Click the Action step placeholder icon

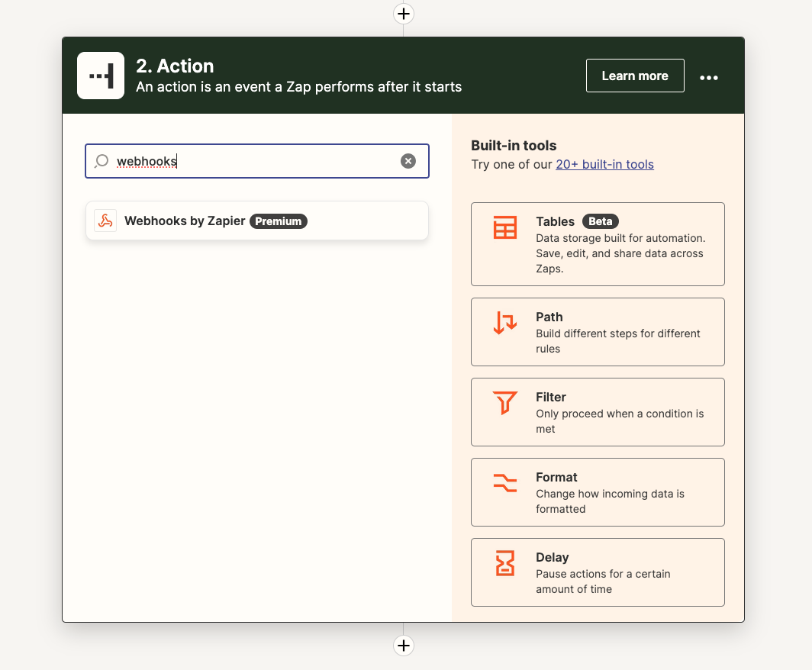point(101,76)
